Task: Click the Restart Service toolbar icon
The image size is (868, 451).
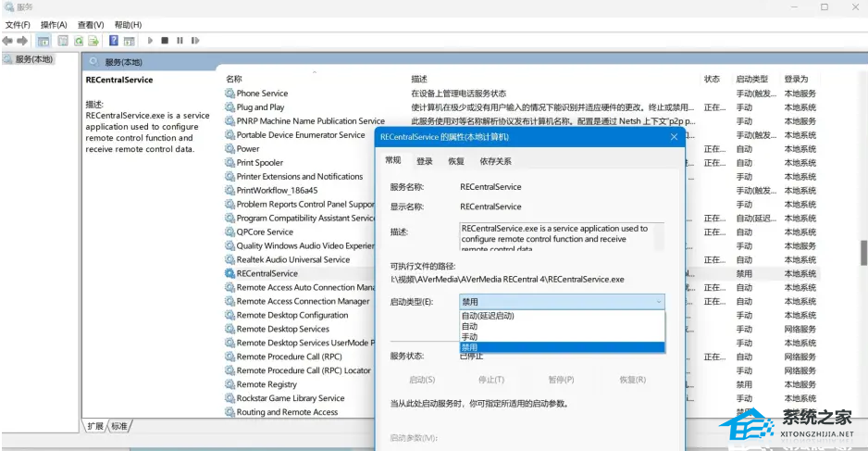Action: click(195, 41)
